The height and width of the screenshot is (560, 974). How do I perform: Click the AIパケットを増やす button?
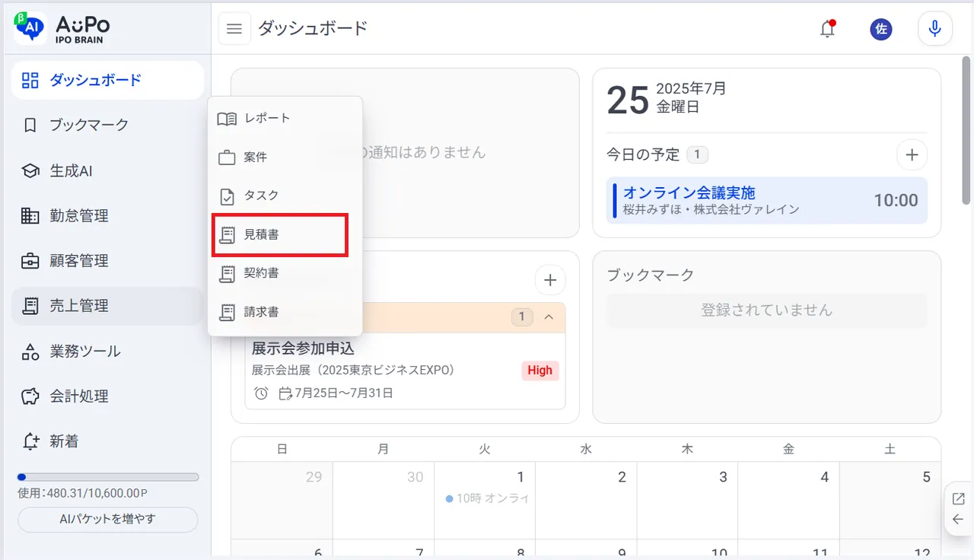coord(108,520)
